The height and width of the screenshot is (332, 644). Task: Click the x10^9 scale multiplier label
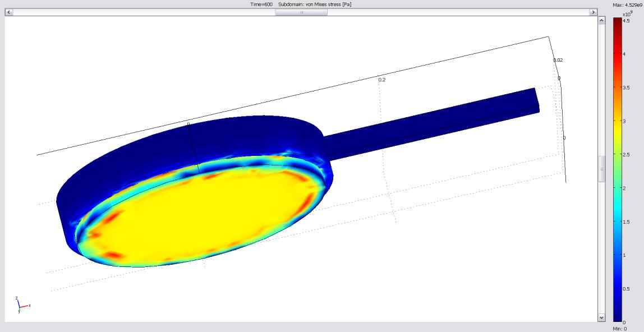[x=627, y=14]
